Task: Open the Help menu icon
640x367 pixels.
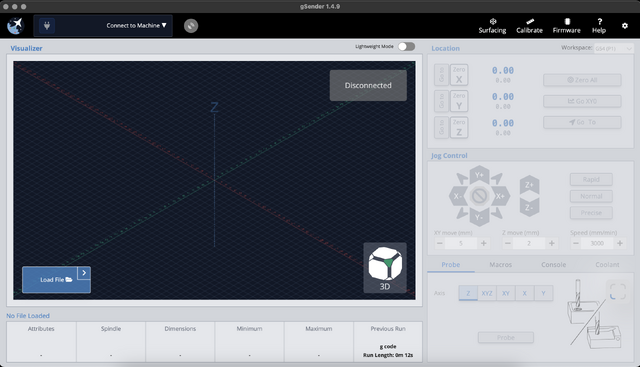Action: pyautogui.click(x=599, y=26)
